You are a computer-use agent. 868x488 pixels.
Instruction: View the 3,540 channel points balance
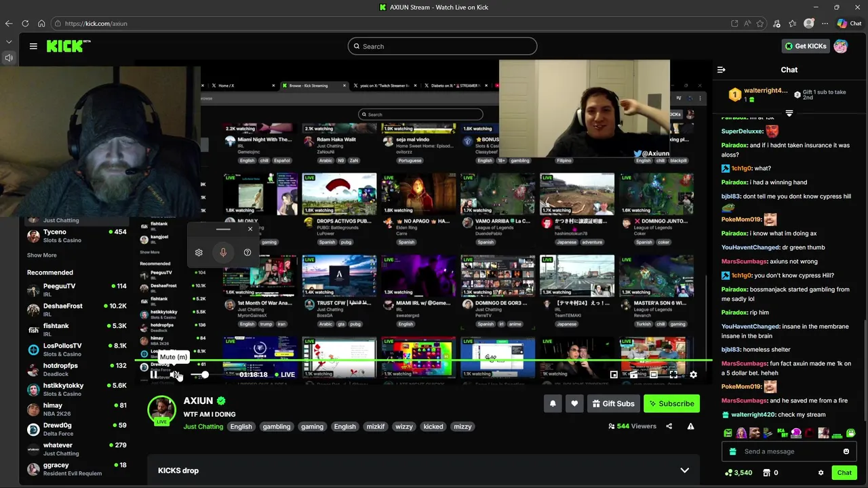coord(738,472)
